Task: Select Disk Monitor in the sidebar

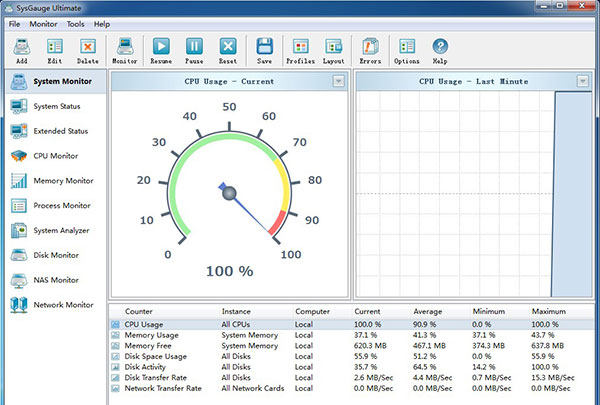Action: click(55, 255)
